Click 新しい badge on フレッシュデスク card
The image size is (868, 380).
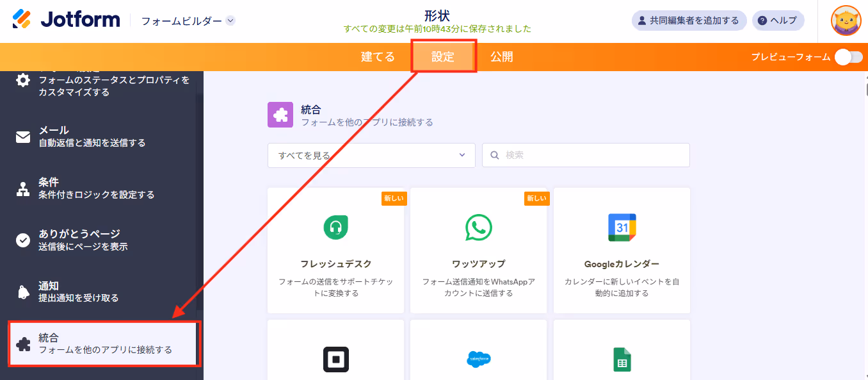tap(394, 199)
